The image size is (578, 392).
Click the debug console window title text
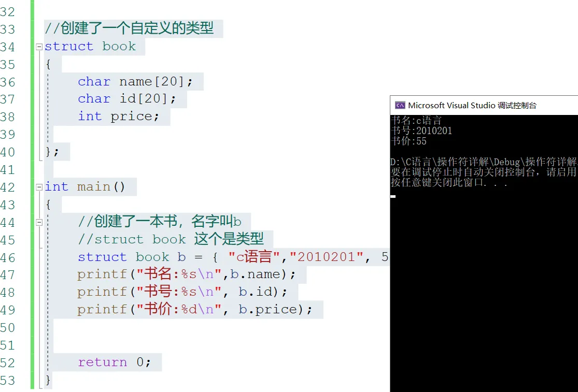pos(472,106)
